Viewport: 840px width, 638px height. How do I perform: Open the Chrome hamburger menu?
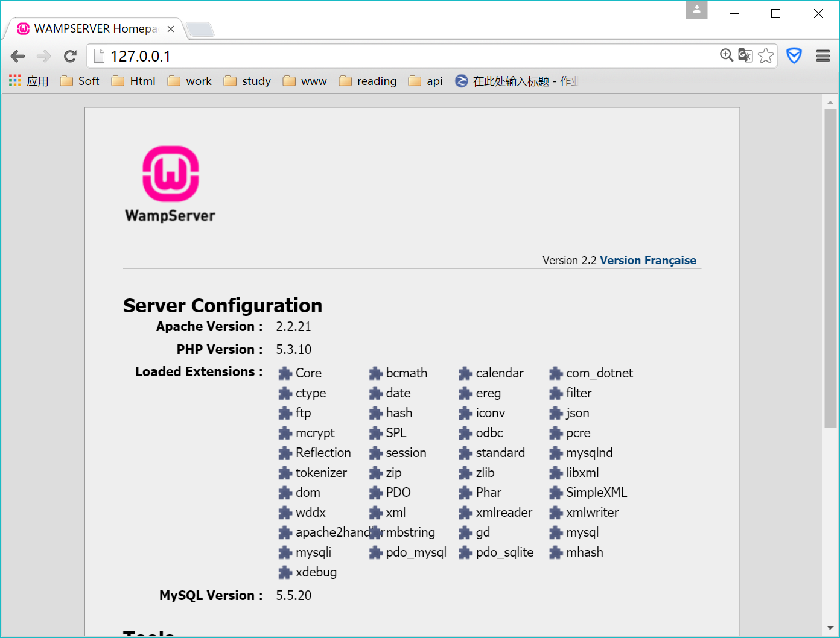(822, 55)
